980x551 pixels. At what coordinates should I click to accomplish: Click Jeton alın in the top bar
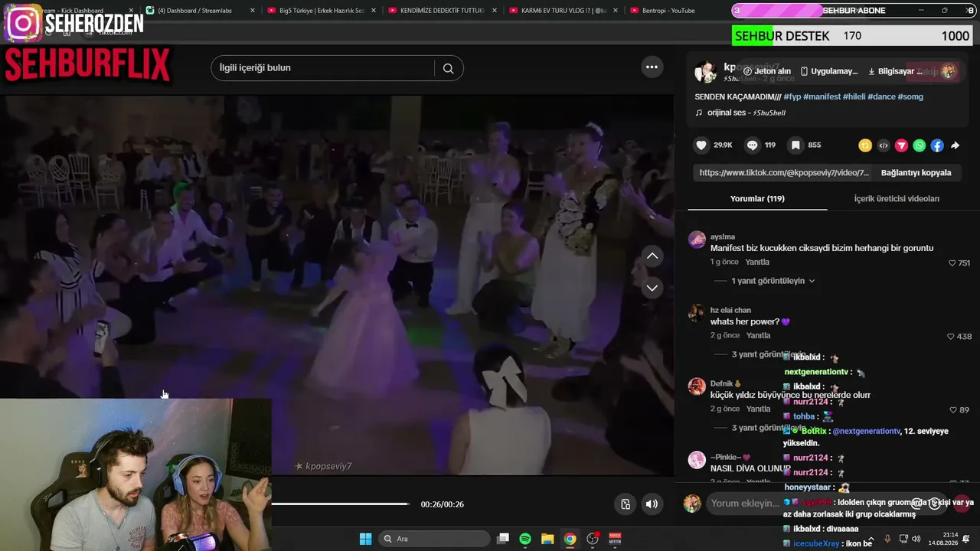pyautogui.click(x=767, y=71)
